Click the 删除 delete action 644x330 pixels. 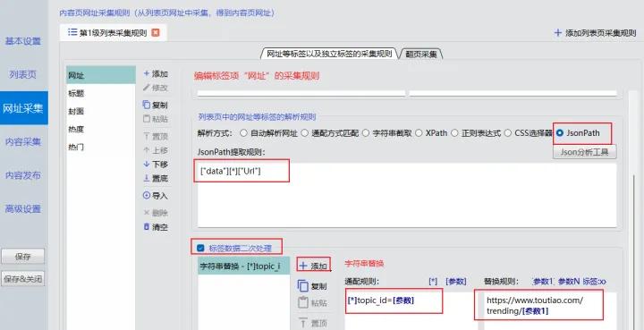(x=156, y=213)
